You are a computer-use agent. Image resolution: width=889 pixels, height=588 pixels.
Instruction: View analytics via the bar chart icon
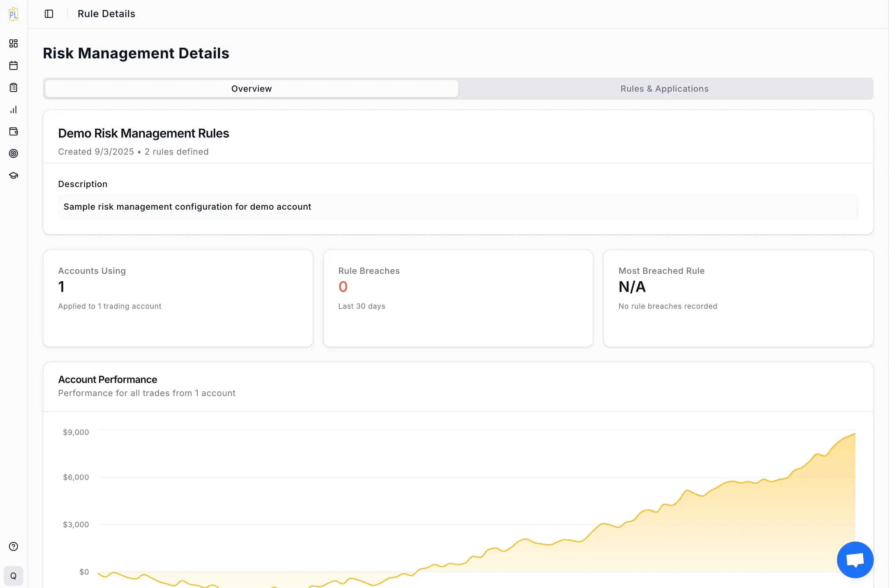tap(13, 109)
